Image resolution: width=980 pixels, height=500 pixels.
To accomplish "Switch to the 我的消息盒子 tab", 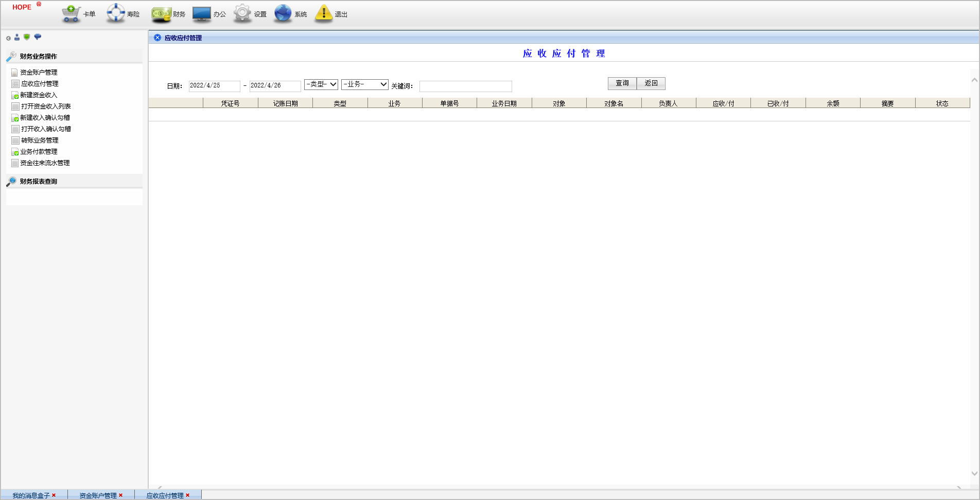I will coord(31,495).
